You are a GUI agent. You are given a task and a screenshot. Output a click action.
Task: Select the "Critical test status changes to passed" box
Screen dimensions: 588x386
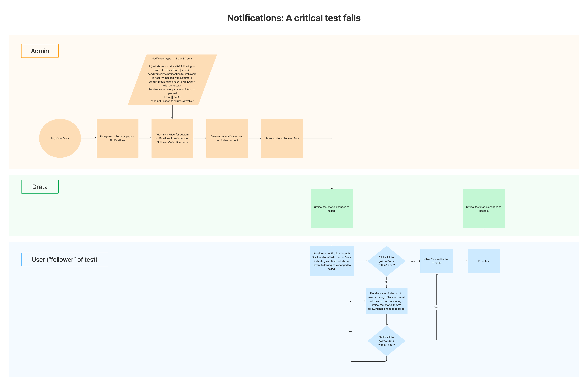(x=484, y=209)
